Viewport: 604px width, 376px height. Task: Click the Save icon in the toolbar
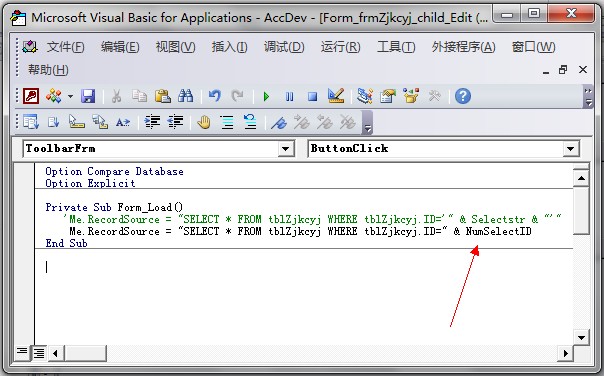click(x=88, y=96)
